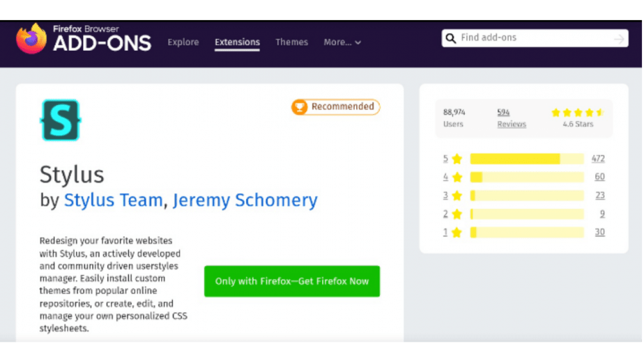Screen dimensions: 644x362
Task: Open the 30 one-star reviews count
Action: pyautogui.click(x=599, y=233)
